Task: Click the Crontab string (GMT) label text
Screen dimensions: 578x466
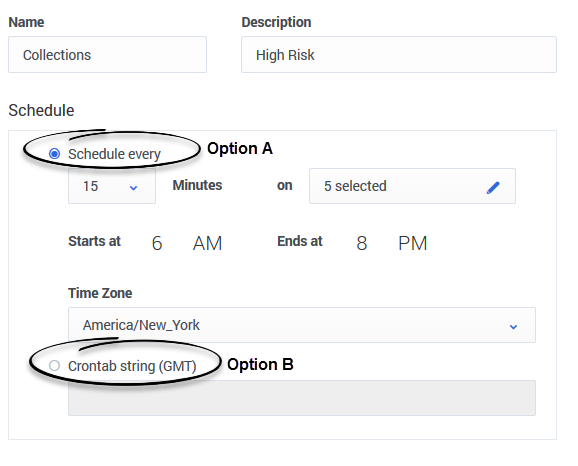Action: click(x=132, y=366)
